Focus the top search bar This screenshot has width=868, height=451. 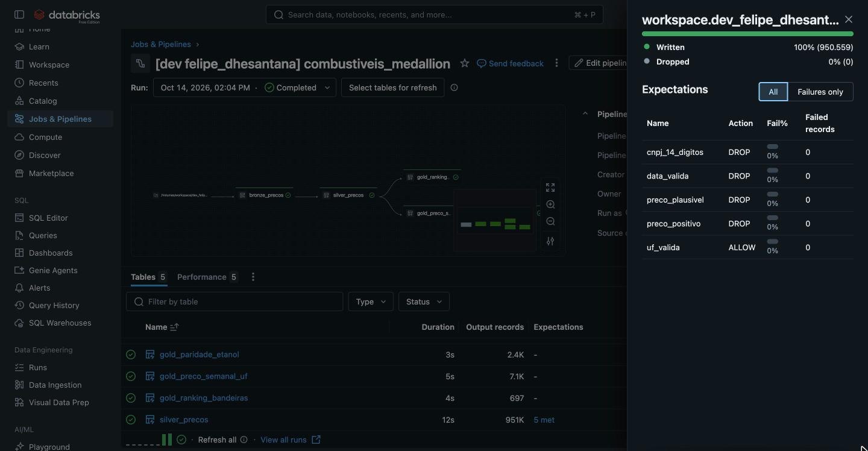pyautogui.click(x=435, y=14)
